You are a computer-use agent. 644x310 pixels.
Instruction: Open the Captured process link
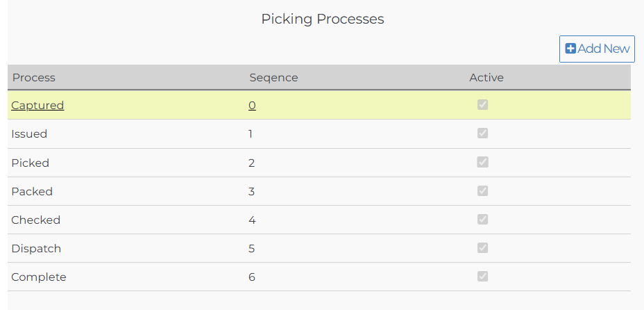coord(37,106)
